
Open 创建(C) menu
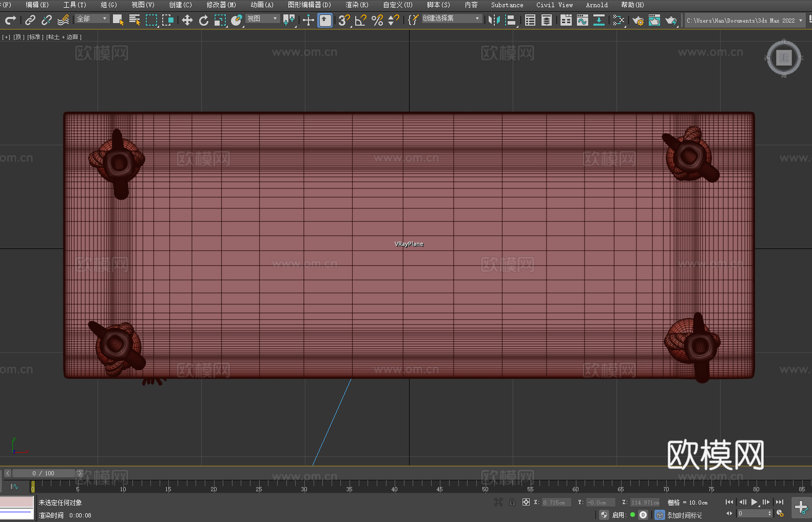[181, 5]
